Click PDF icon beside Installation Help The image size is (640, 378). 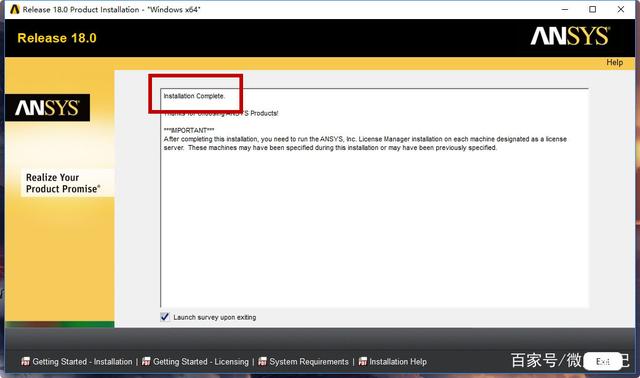pos(362,361)
